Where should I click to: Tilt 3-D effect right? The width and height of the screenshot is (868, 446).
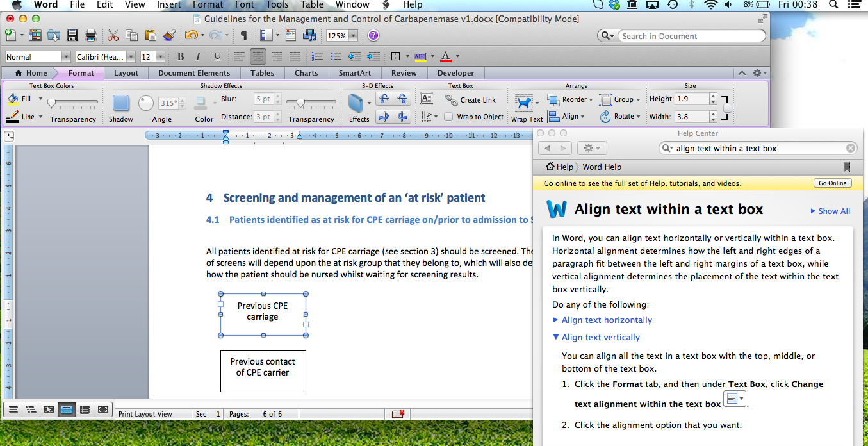(402, 117)
